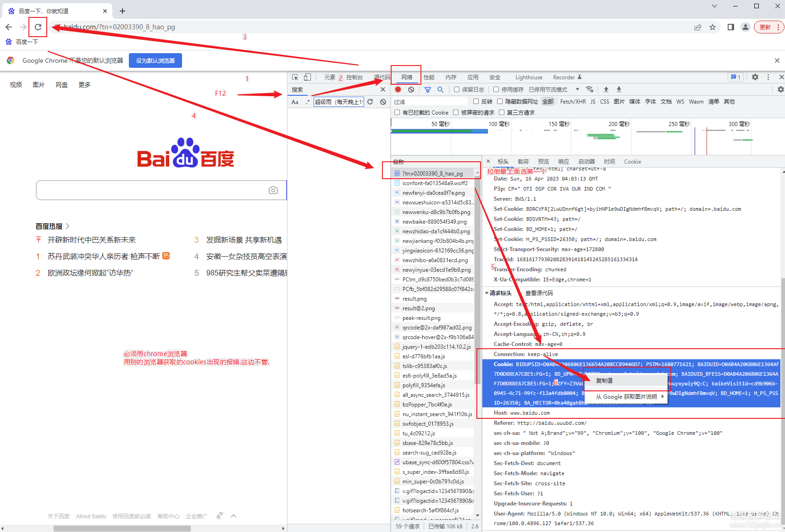Show the 载荷 tab of the request
This screenshot has width=785, height=532.
click(x=523, y=161)
